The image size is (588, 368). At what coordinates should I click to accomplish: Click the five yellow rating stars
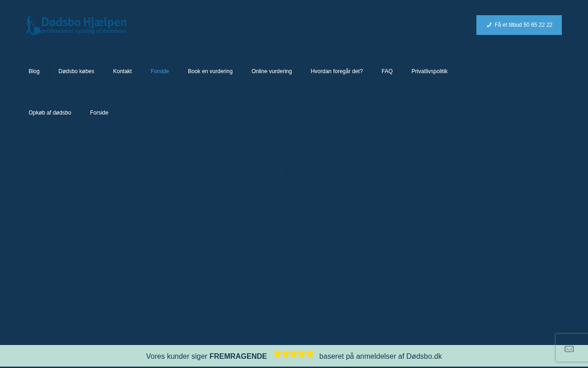pyautogui.click(x=294, y=354)
